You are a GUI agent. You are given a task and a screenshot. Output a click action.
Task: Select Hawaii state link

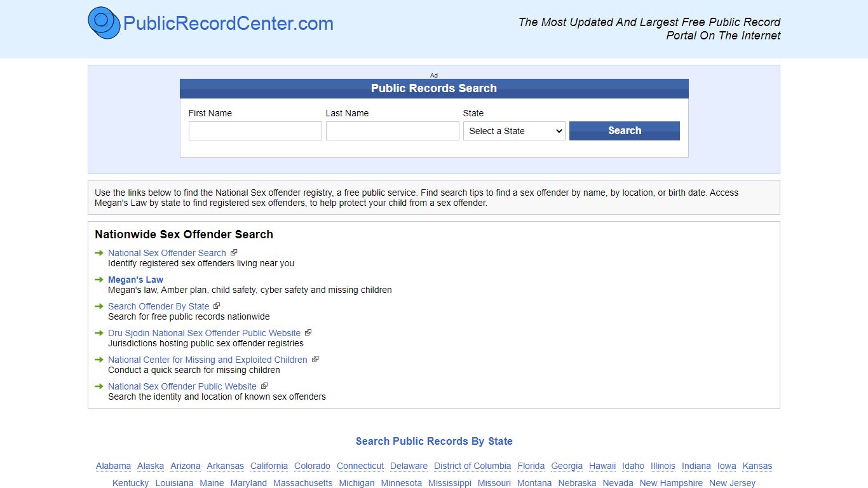tap(602, 466)
